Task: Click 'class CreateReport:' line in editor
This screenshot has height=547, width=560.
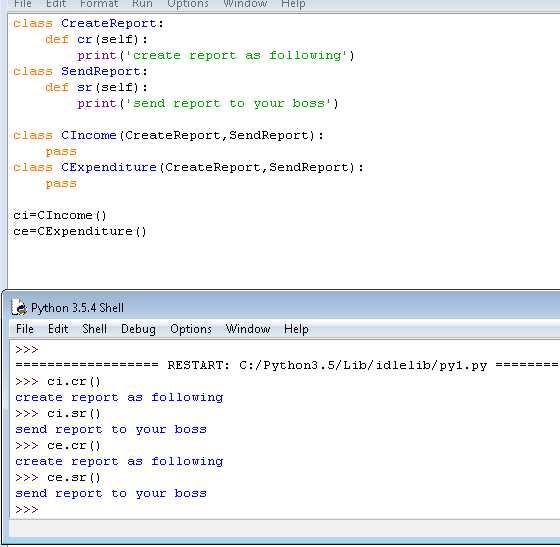Action: coord(88,24)
